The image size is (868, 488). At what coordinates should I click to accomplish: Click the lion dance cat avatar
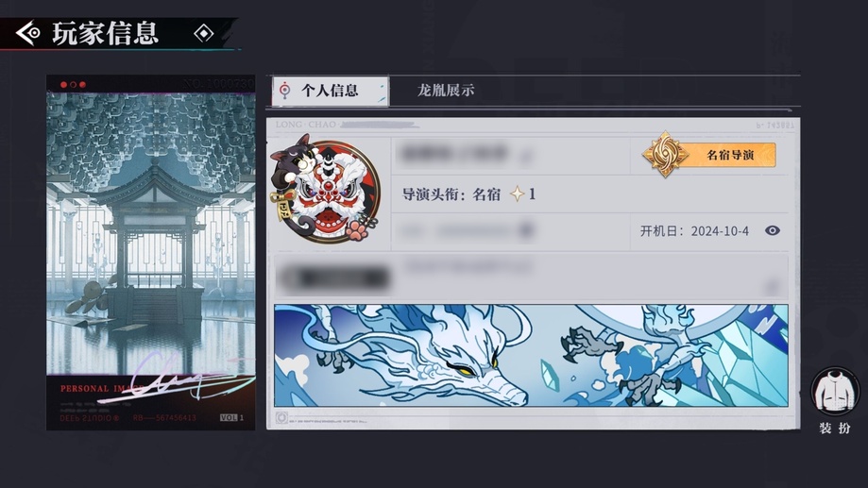pyautogui.click(x=326, y=189)
